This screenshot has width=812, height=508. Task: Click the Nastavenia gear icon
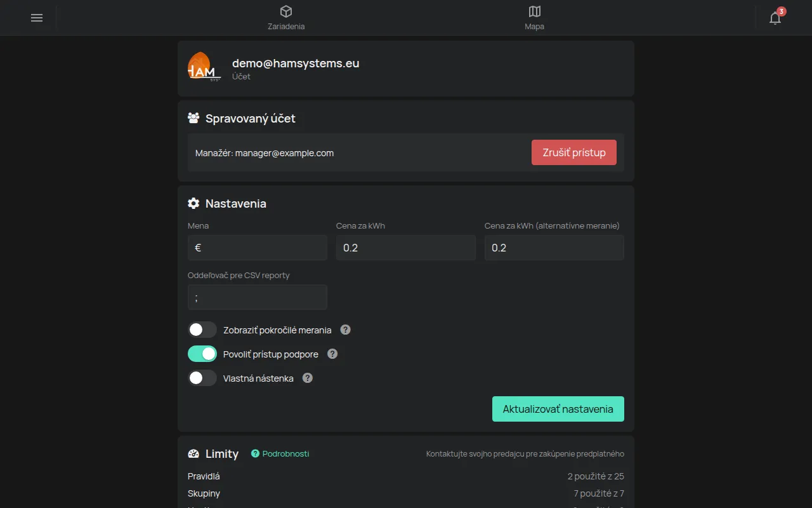(193, 203)
